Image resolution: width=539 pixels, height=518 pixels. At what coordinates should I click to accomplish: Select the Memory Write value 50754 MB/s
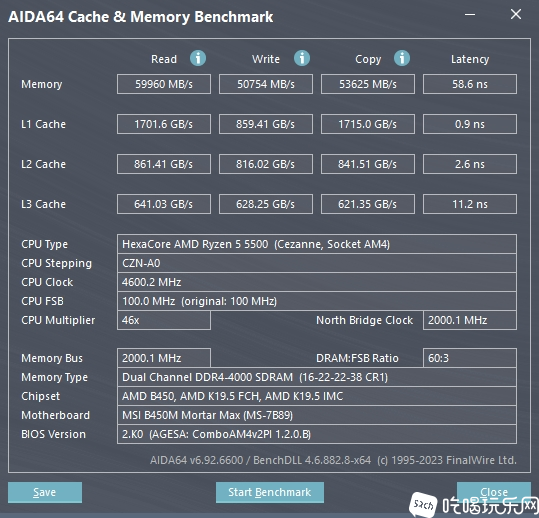266,84
